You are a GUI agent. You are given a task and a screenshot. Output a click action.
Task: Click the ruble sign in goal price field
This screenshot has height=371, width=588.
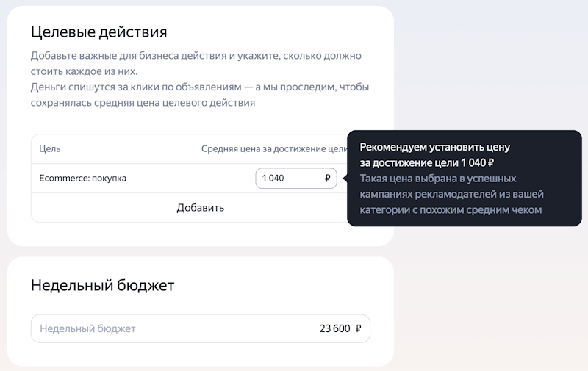point(327,178)
